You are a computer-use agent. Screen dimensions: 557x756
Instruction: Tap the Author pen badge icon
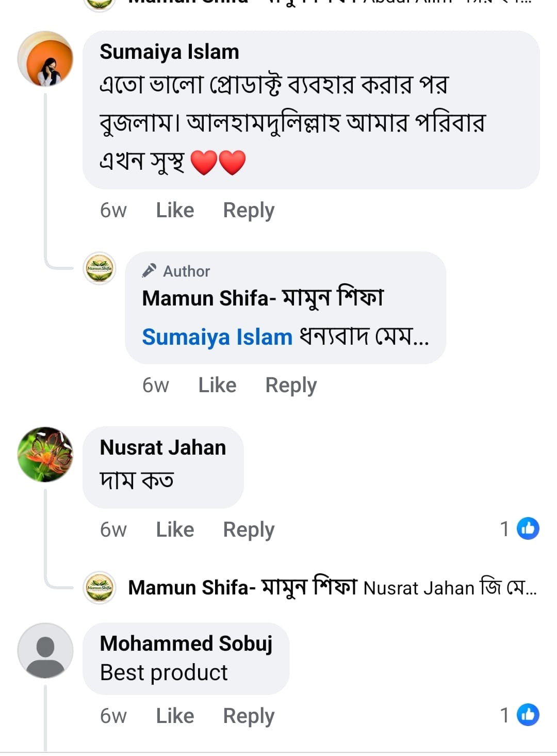150,270
